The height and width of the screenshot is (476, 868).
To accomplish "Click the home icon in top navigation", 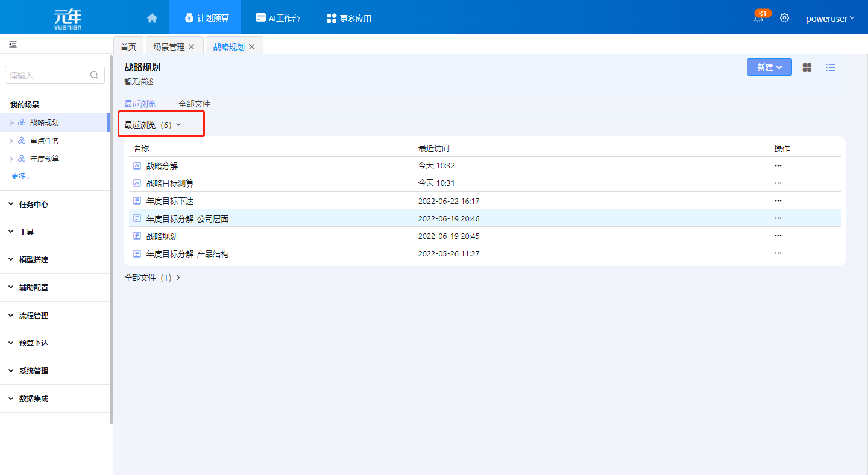I will pos(152,18).
